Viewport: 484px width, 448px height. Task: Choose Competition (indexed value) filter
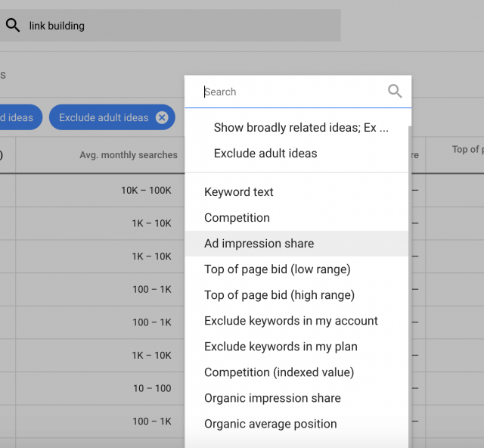tap(278, 372)
